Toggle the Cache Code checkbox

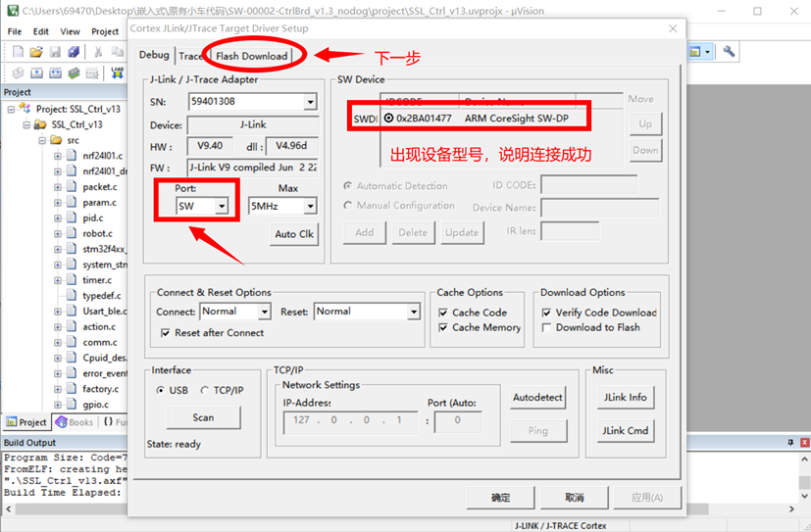(443, 313)
